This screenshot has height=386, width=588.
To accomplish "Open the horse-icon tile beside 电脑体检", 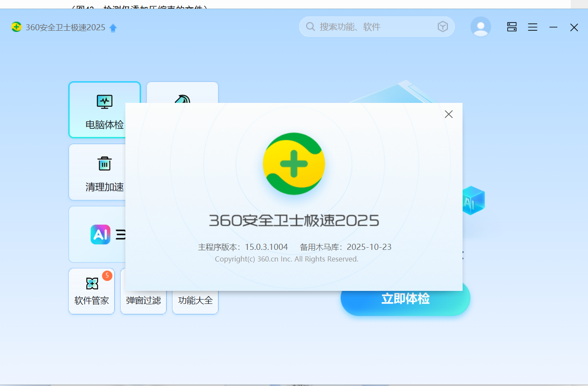I will [182, 93].
